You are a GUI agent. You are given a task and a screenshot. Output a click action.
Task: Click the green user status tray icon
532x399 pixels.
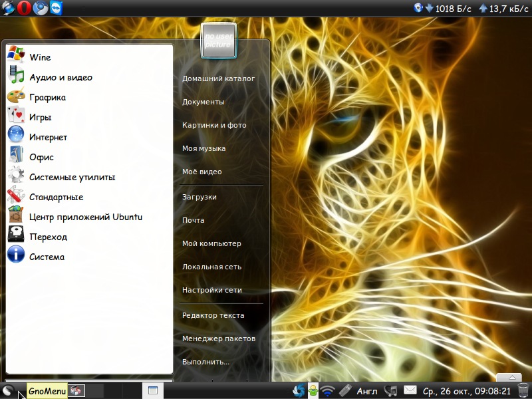[x=313, y=390]
